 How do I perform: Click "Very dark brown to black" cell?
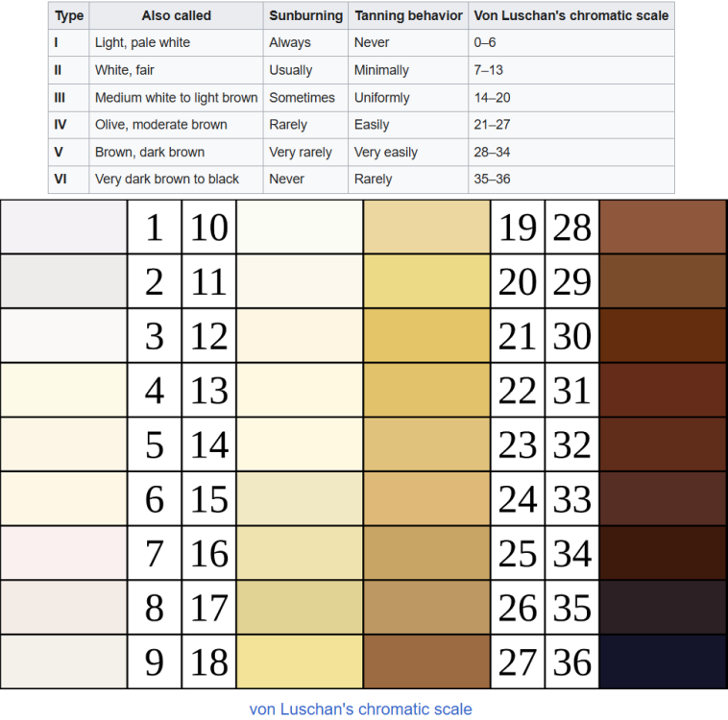pos(177,180)
